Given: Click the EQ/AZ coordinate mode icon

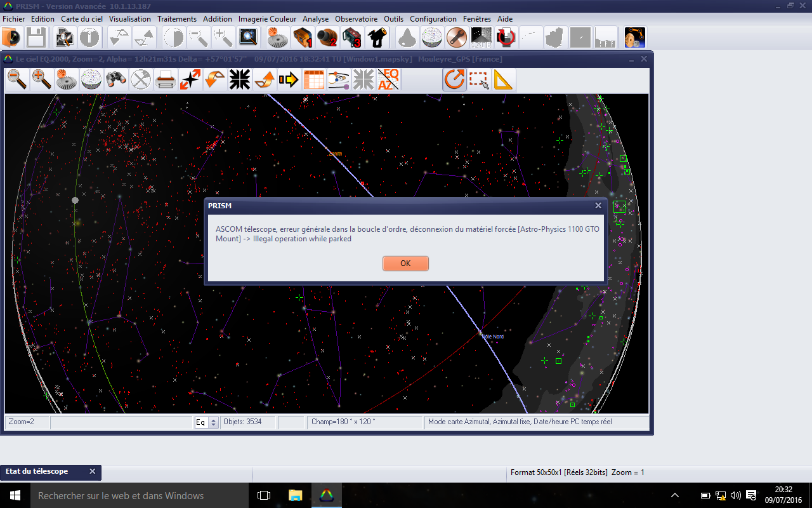Looking at the screenshot, I should coord(388,80).
